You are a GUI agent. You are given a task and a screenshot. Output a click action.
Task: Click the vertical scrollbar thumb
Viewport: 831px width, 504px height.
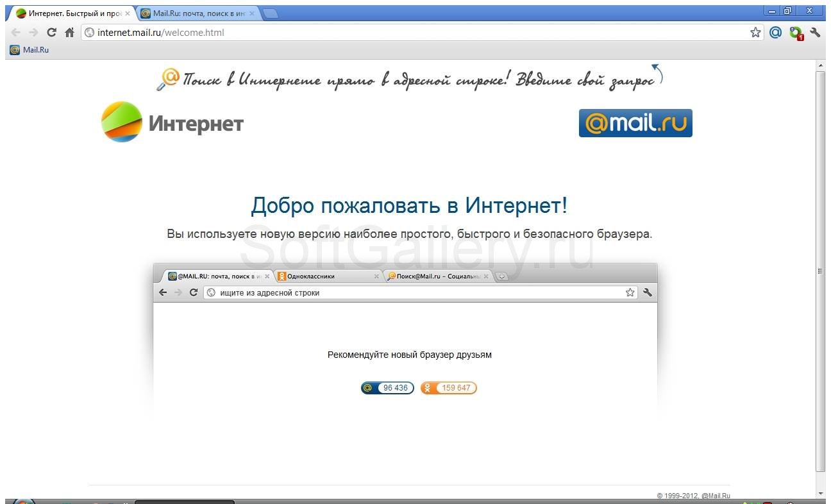pos(821,271)
